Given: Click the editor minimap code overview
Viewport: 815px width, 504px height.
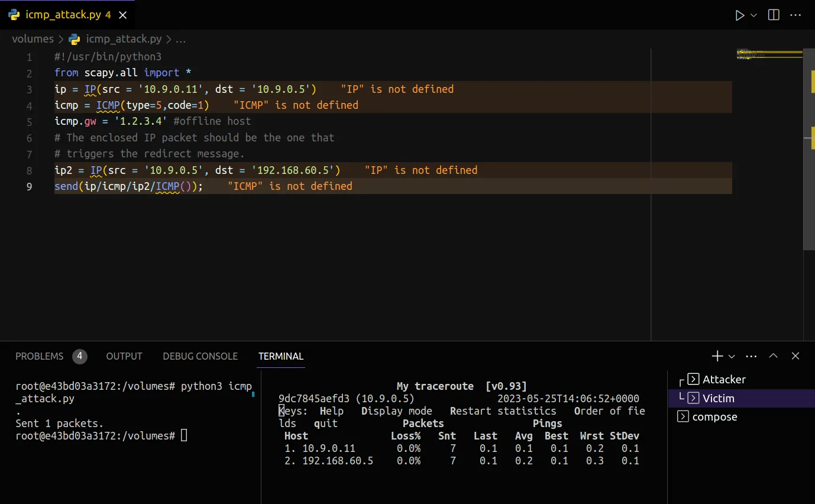Looking at the screenshot, I should (769, 54).
